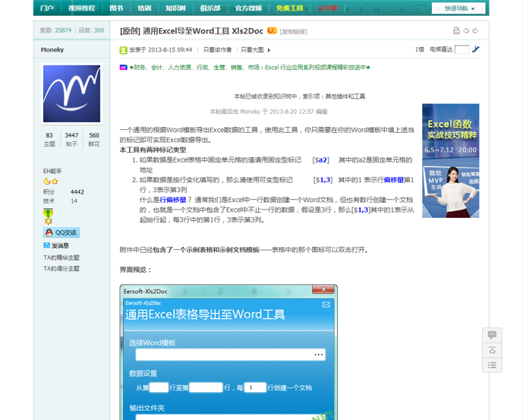Click the username Moneky
523x420 pixels.
click(52, 49)
